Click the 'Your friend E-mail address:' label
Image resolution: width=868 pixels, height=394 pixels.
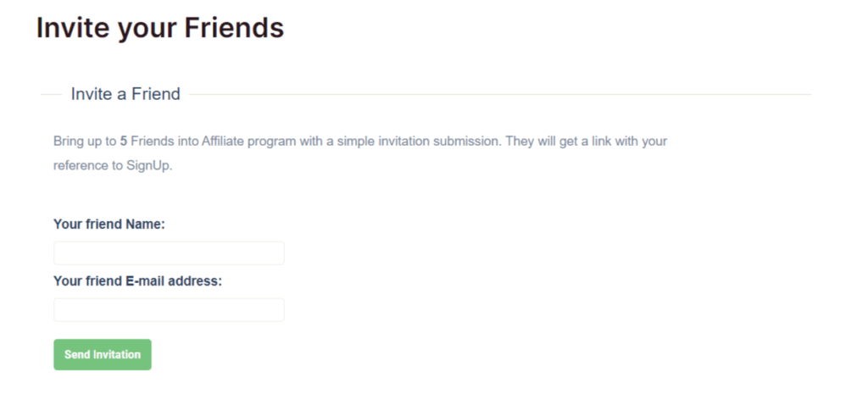point(137,281)
